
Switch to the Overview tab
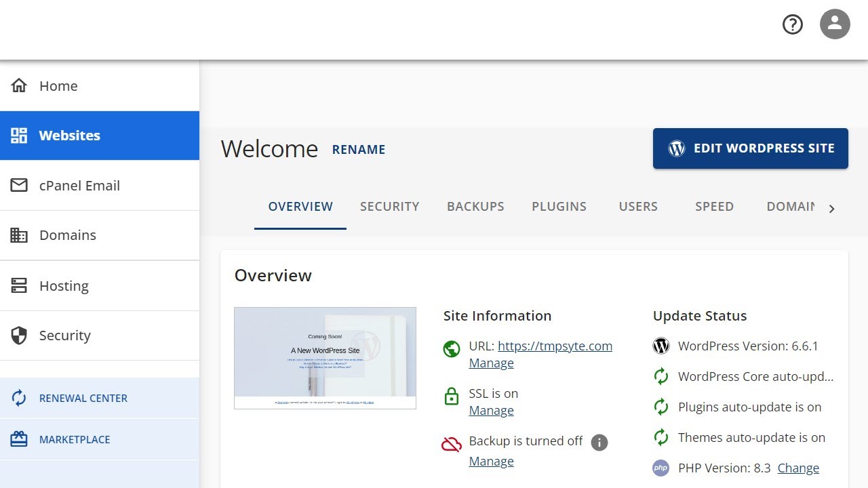coord(300,207)
